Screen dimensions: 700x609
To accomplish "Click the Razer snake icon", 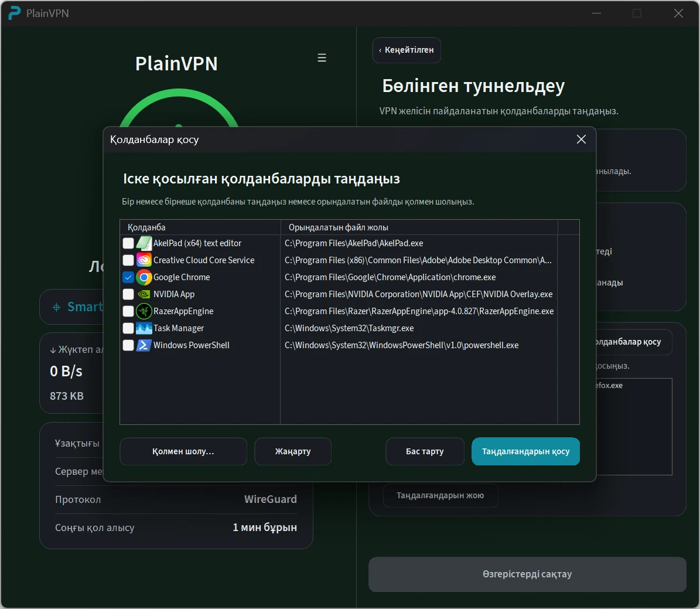I will [x=144, y=311].
